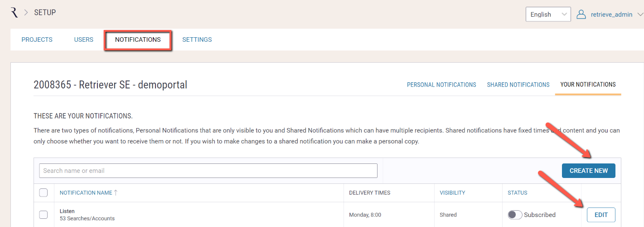The width and height of the screenshot is (644, 227).
Task: Go to the Settings tab
Action: click(197, 39)
